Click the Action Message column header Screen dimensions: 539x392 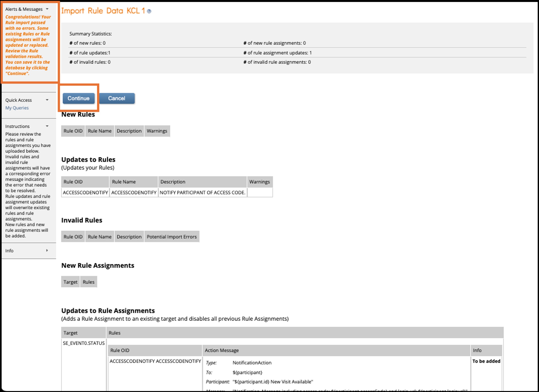222,350
